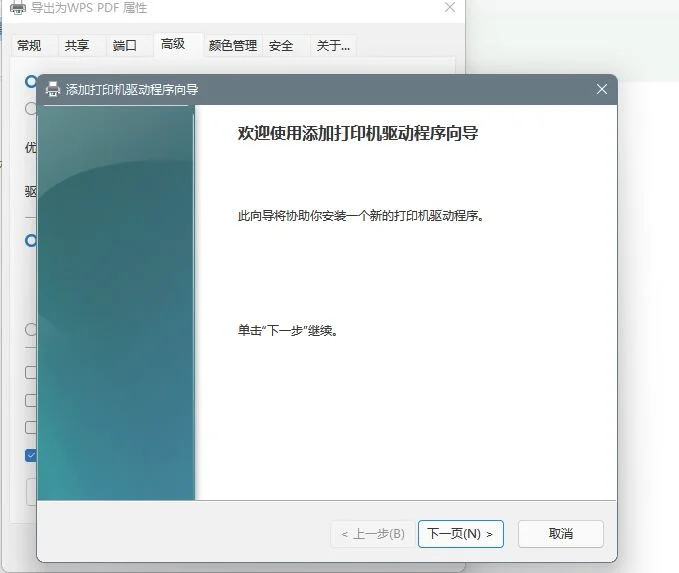Click the printer icon in the wizard title bar
Screen dimensions: 679x573
point(53,89)
